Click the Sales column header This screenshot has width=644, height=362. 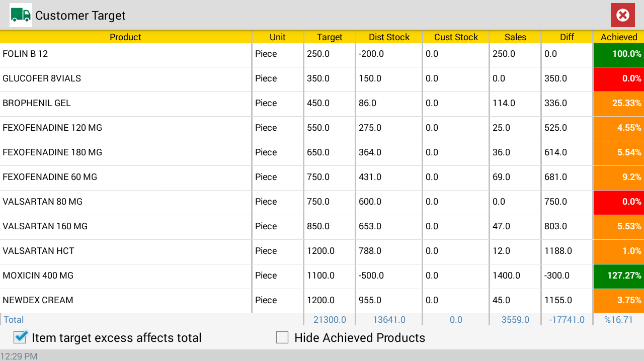click(515, 37)
